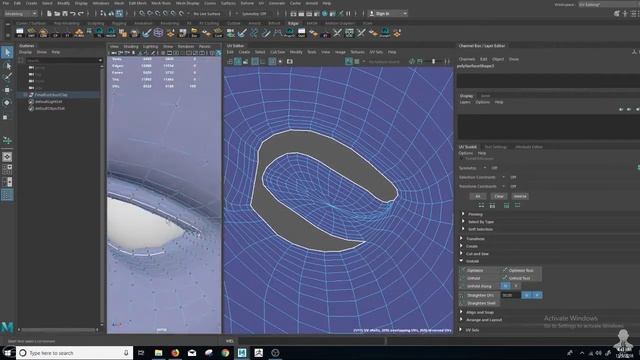Open Firefox from the taskbar
This screenshot has width=640, height=360.
pyautogui.click(x=175, y=353)
